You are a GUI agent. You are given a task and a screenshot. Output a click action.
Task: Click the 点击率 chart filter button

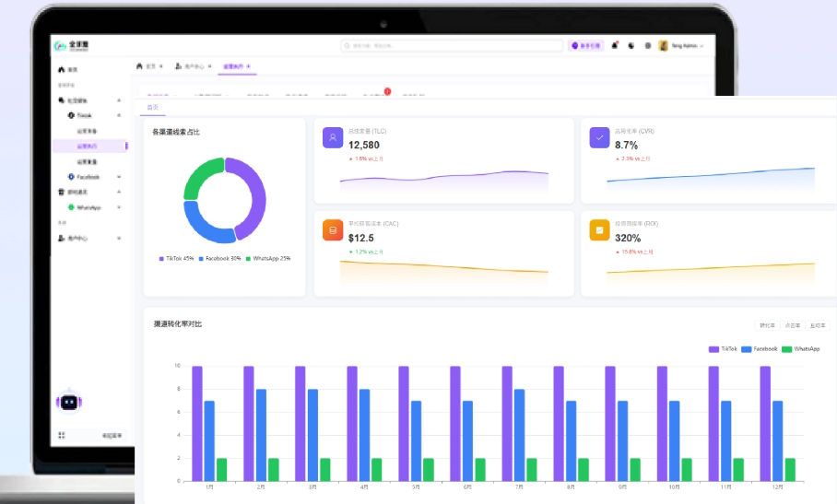[792, 325]
